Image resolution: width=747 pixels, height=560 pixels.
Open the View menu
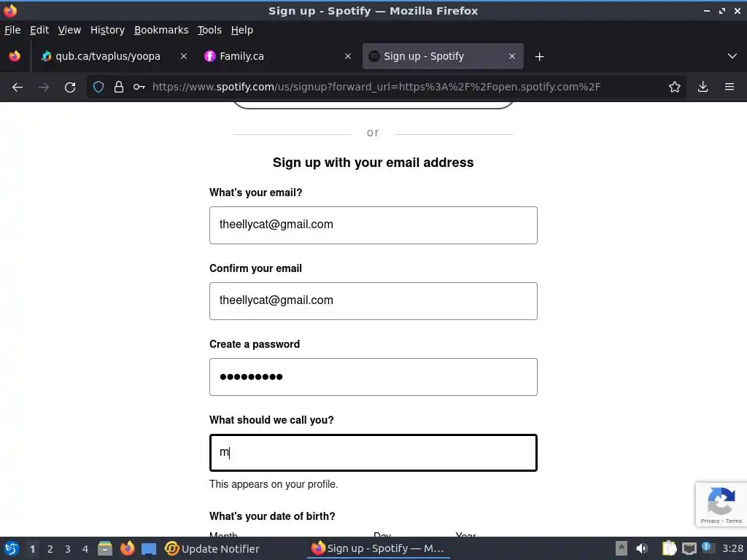(69, 30)
